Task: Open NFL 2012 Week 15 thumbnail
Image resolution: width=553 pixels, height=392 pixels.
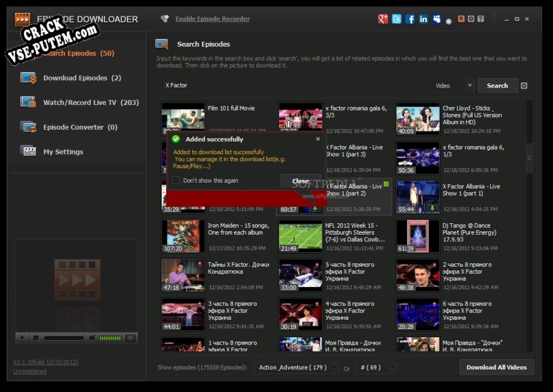Action: coord(300,236)
